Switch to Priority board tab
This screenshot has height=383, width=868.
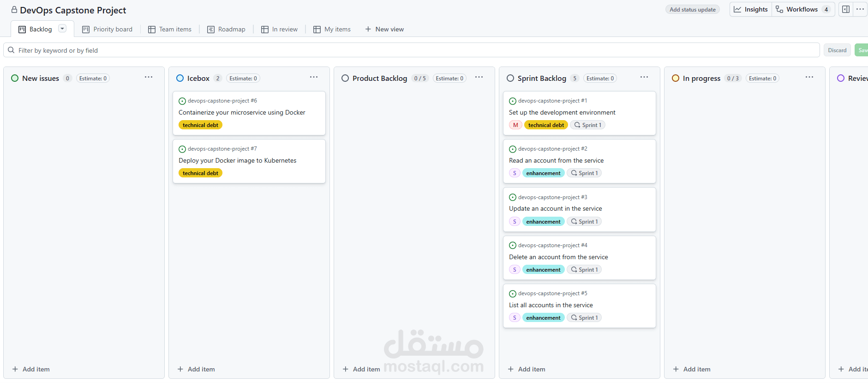pos(107,29)
